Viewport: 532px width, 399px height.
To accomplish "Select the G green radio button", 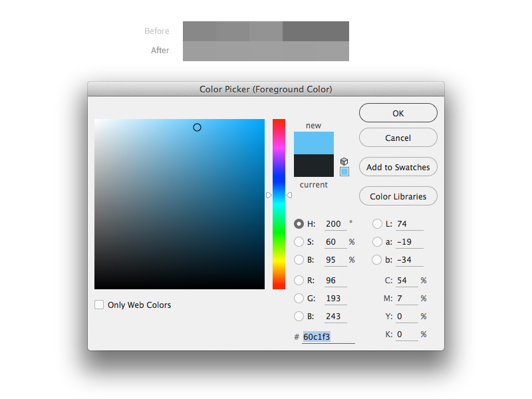I will point(299,298).
